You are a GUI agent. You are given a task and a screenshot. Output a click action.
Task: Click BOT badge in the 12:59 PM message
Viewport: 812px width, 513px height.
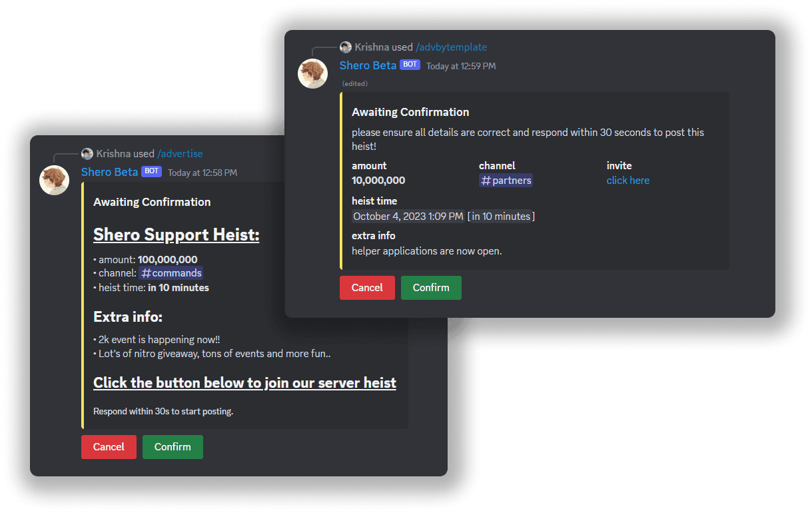click(x=410, y=65)
